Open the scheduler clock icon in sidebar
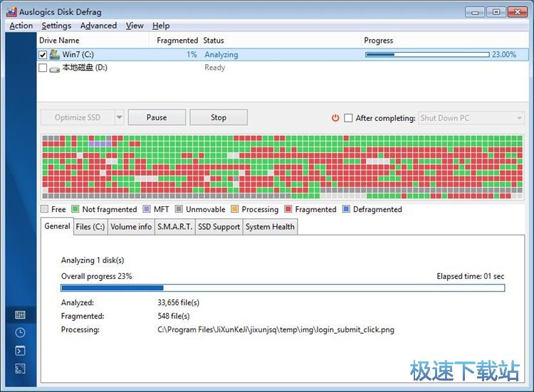The width and height of the screenshot is (534, 392). [x=20, y=332]
